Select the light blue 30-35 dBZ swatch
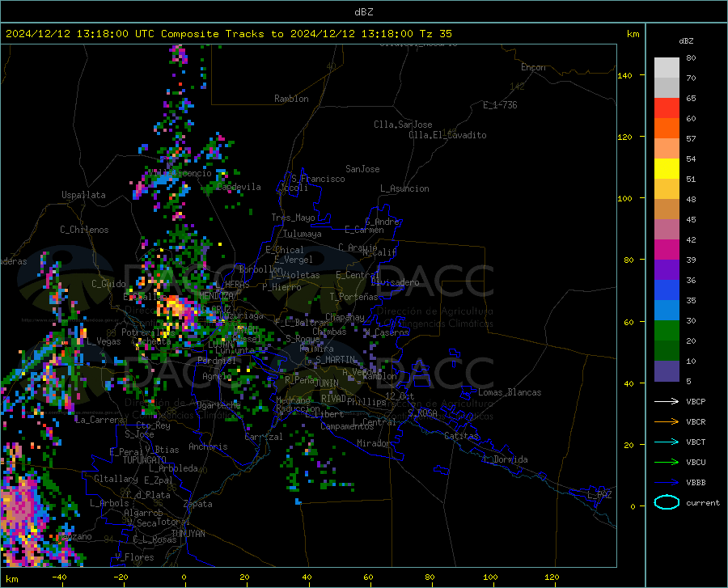The height and width of the screenshot is (588, 728). coord(667,311)
